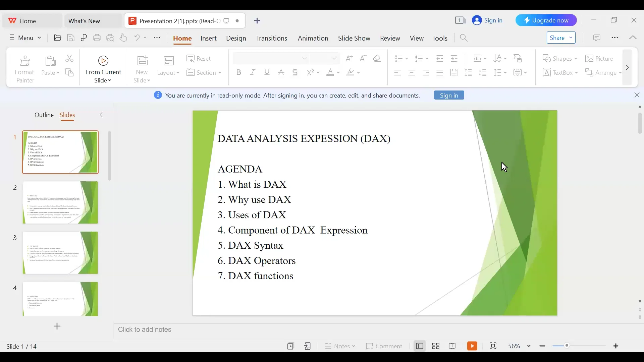Reset the slide layout
Viewport: 644px width, 362px height.
[x=200, y=58]
